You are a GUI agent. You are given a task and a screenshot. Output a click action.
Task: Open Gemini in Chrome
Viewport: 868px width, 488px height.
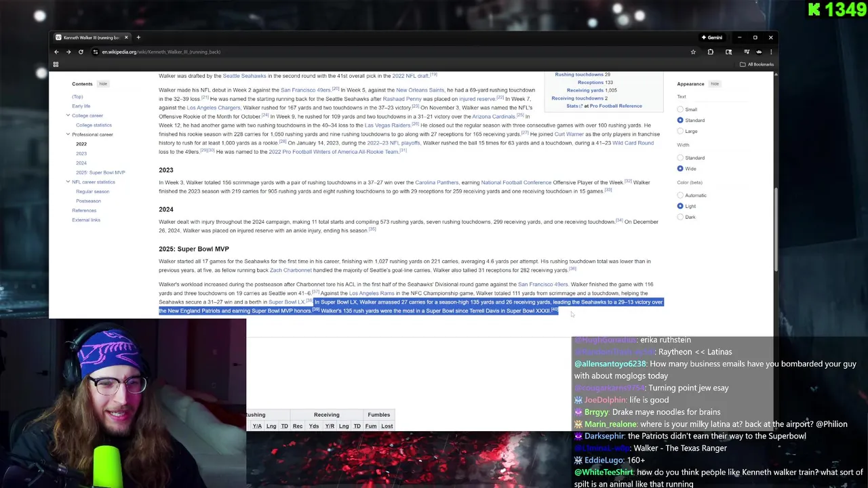[x=712, y=37]
